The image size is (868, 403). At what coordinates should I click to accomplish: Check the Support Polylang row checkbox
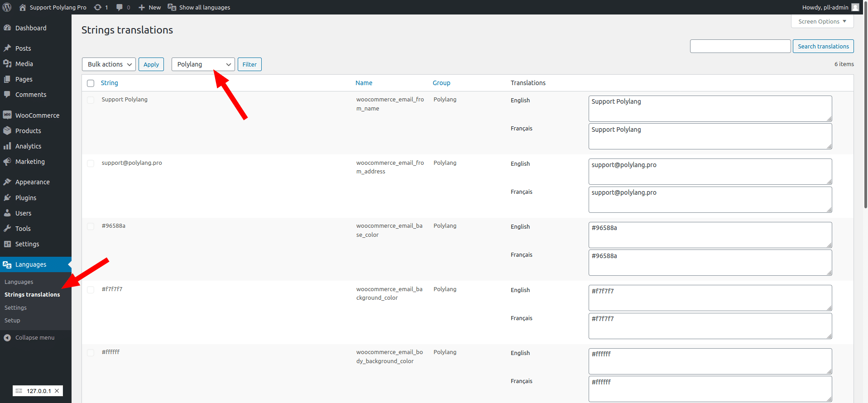(91, 100)
